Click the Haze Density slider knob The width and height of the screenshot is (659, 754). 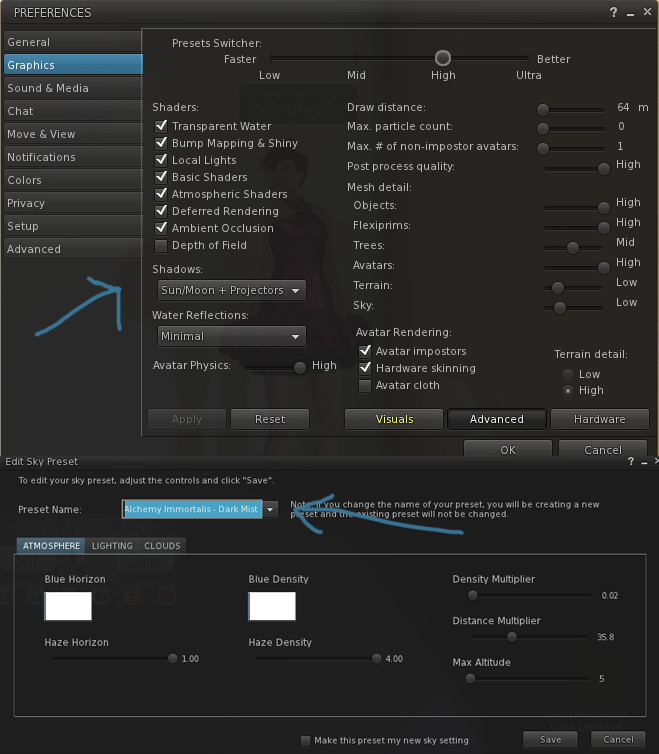click(x=377, y=659)
